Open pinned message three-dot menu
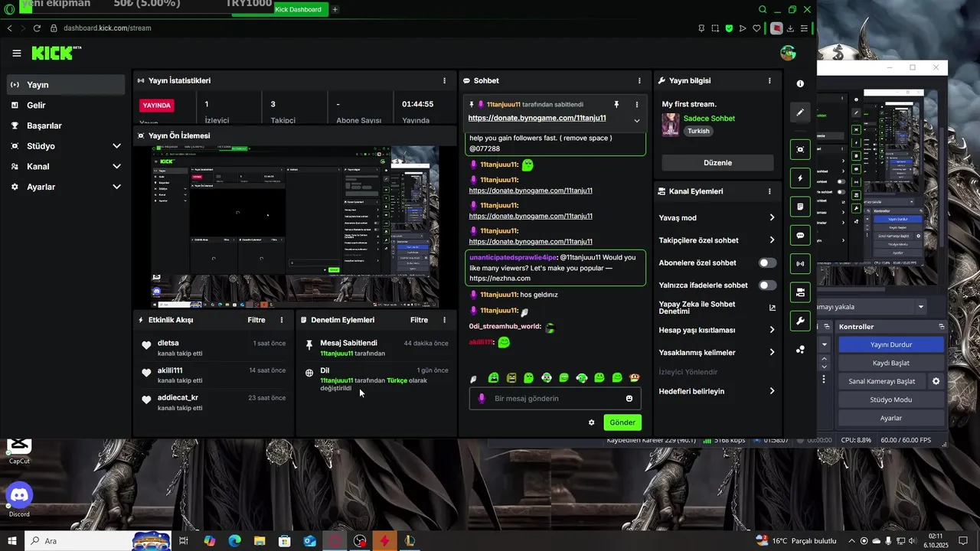Image resolution: width=980 pixels, height=551 pixels. [636, 104]
